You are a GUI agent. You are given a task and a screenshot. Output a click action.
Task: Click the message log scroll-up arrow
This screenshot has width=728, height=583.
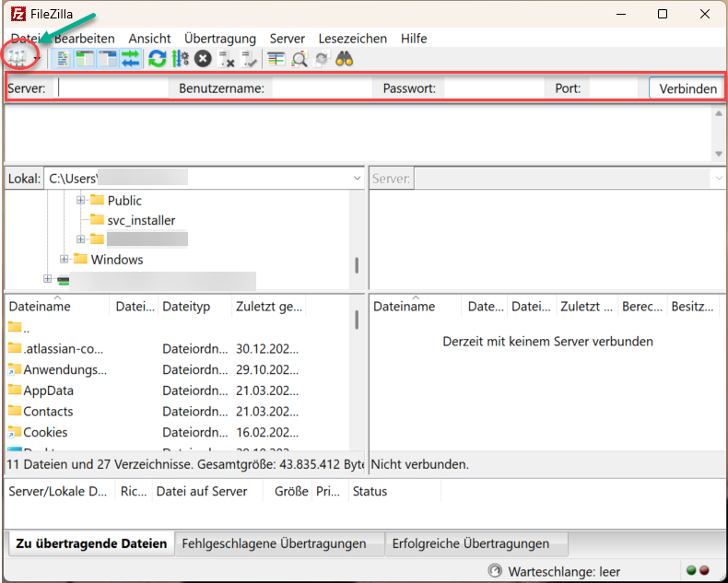click(x=718, y=113)
